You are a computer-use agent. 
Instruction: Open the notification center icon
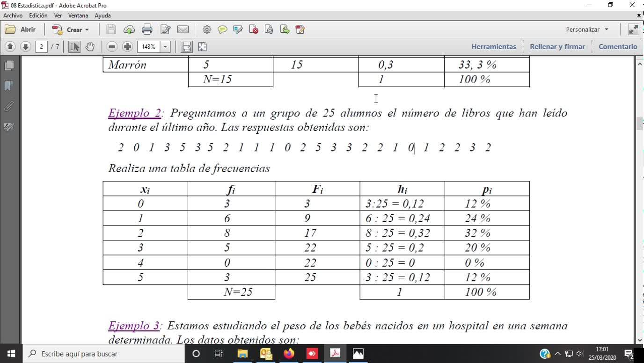(x=629, y=354)
